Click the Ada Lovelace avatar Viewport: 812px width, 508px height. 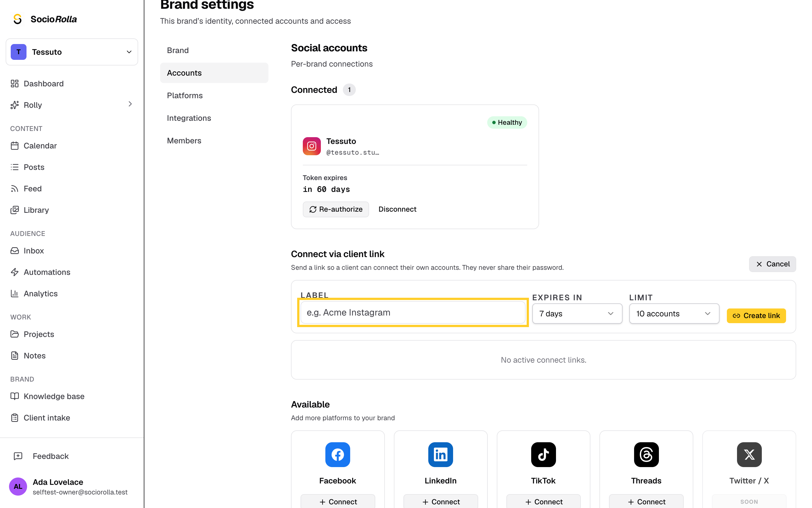(x=18, y=487)
